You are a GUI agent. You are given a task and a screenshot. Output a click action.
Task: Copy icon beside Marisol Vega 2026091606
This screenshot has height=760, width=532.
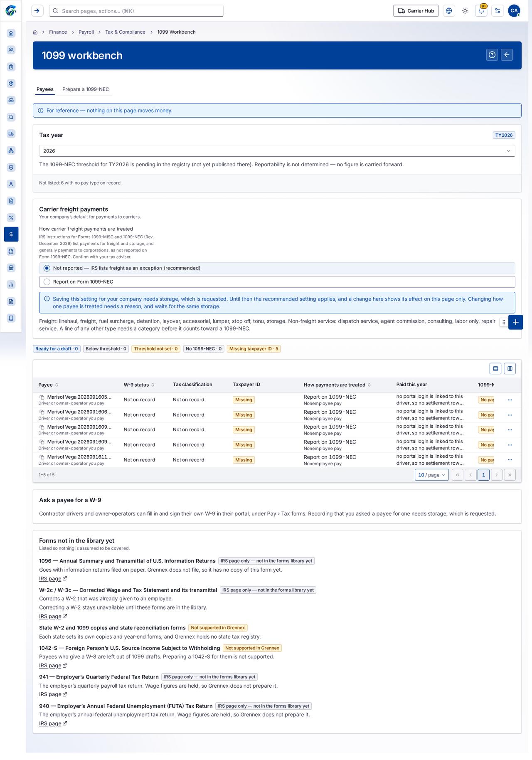(42, 412)
